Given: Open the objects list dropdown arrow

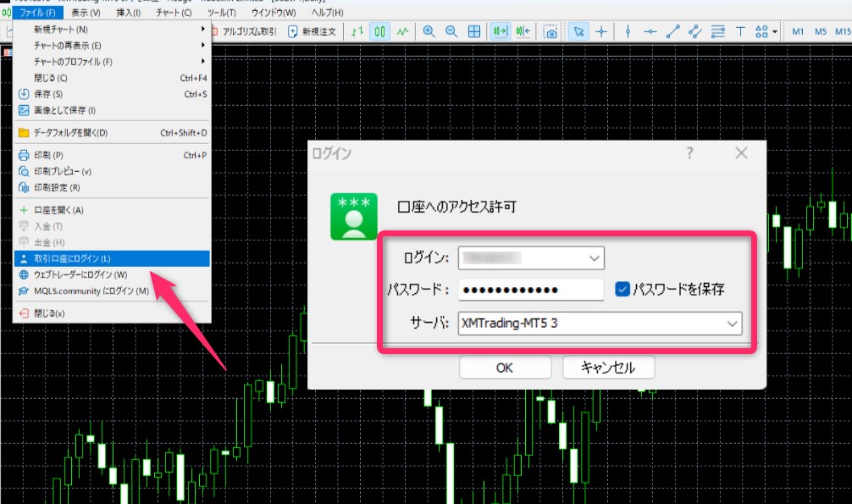Looking at the screenshot, I should coord(773,30).
